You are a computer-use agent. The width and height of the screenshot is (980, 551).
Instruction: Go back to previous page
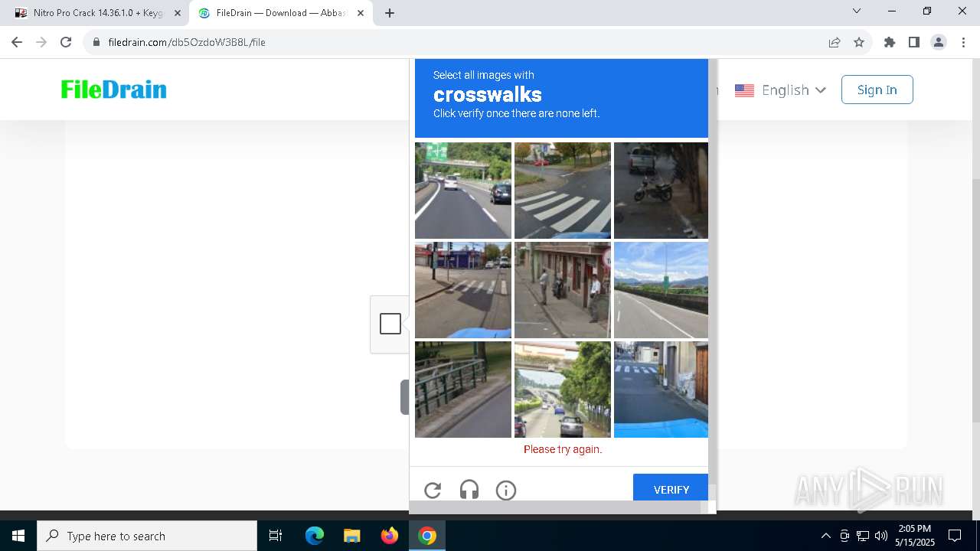tap(17, 42)
